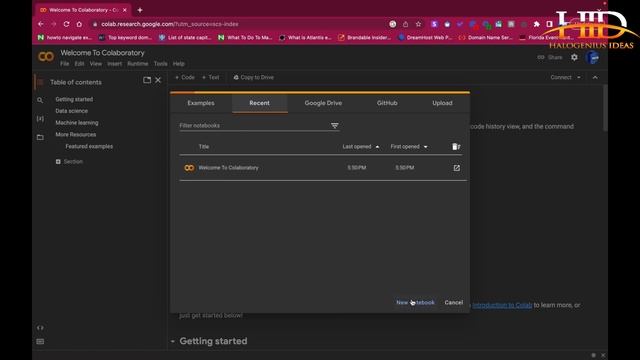Open the File menu

click(64, 64)
